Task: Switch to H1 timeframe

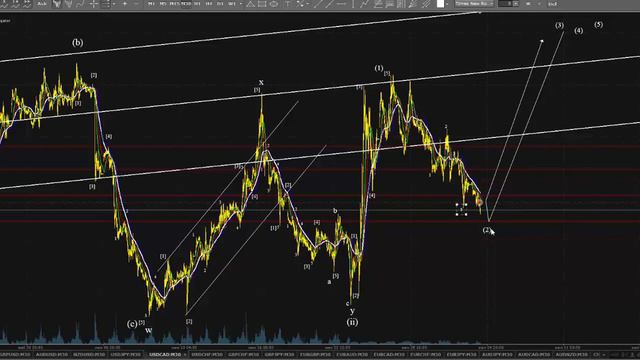Action: click(x=197, y=4)
